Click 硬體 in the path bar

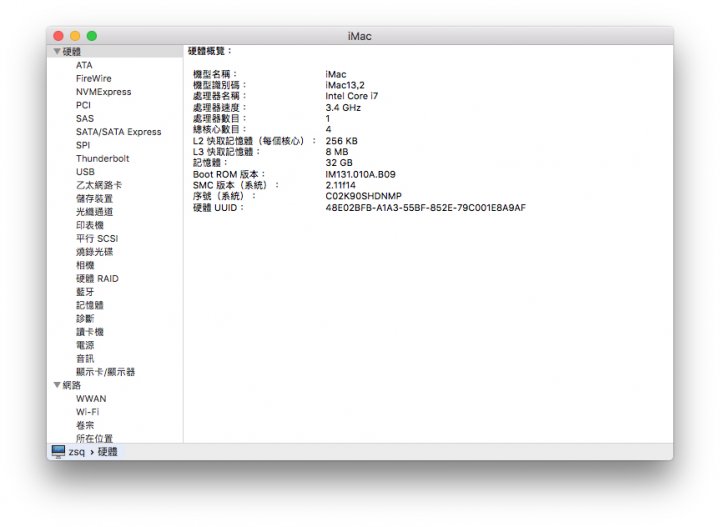[x=107, y=452]
